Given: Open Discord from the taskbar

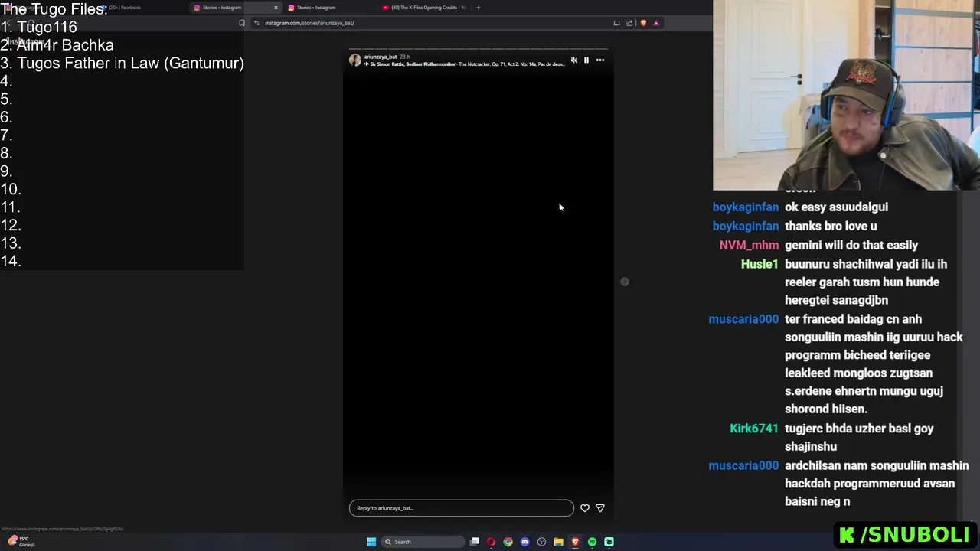Looking at the screenshot, I should [524, 542].
